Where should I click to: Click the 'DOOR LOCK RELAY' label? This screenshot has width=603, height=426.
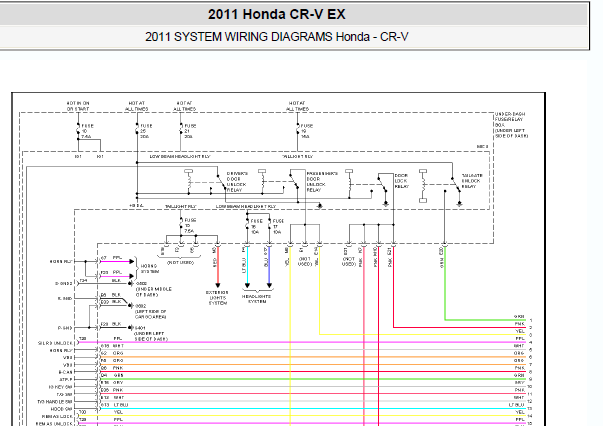pyautogui.click(x=401, y=181)
